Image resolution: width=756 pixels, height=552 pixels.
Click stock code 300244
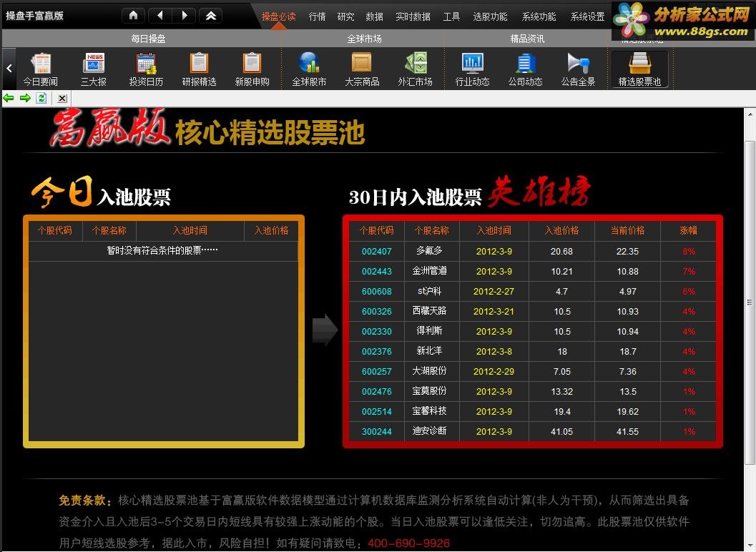pyautogui.click(x=376, y=431)
